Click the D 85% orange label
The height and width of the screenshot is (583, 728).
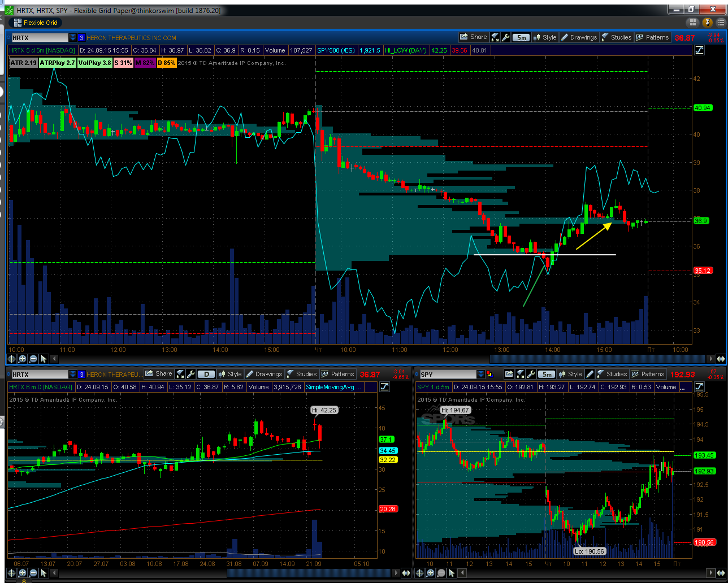click(167, 63)
